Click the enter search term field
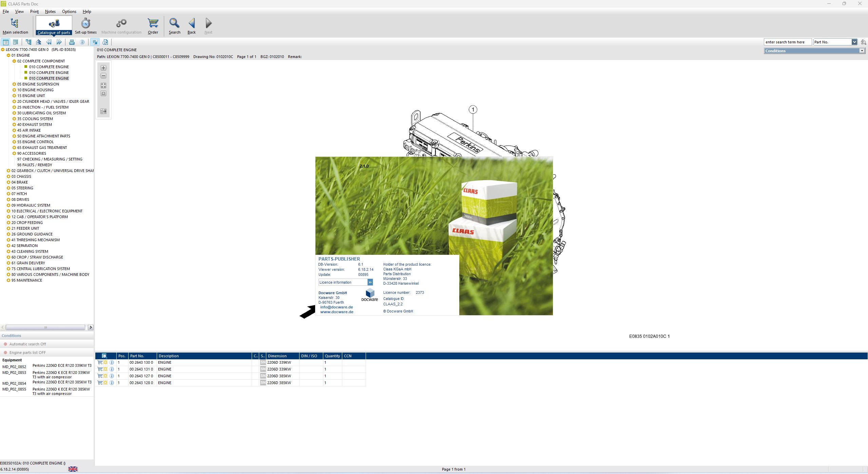This screenshot has height=474, width=868. tap(788, 42)
